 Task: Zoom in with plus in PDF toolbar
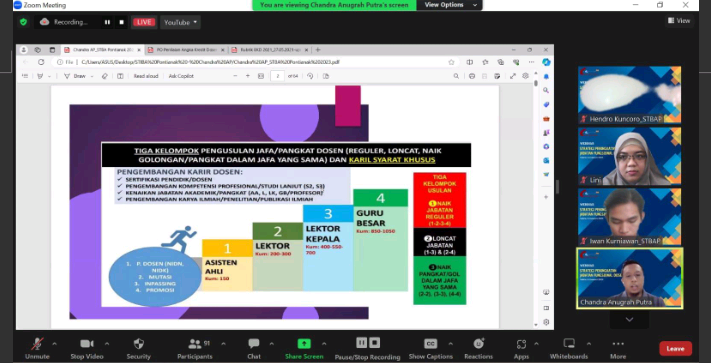pyautogui.click(x=248, y=76)
